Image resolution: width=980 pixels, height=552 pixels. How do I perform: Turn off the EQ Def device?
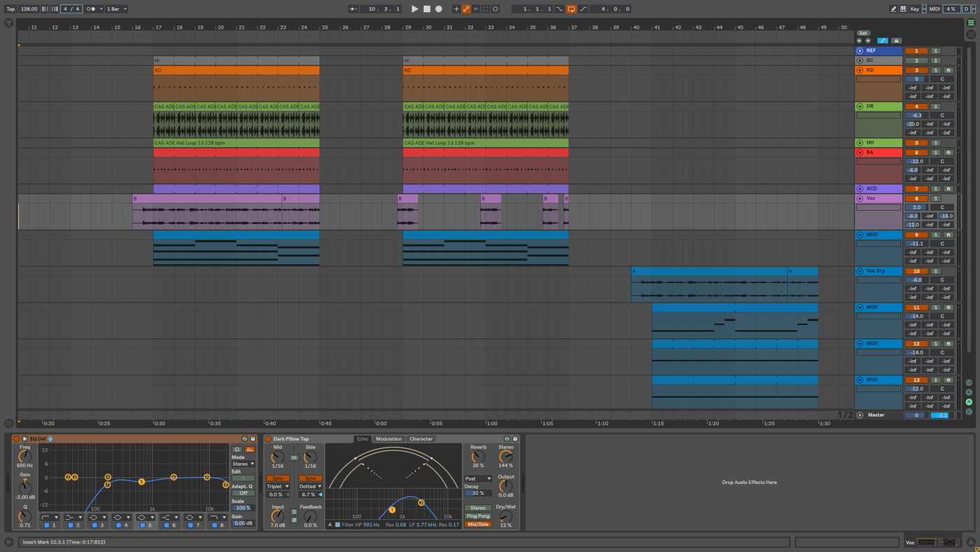pos(17,439)
